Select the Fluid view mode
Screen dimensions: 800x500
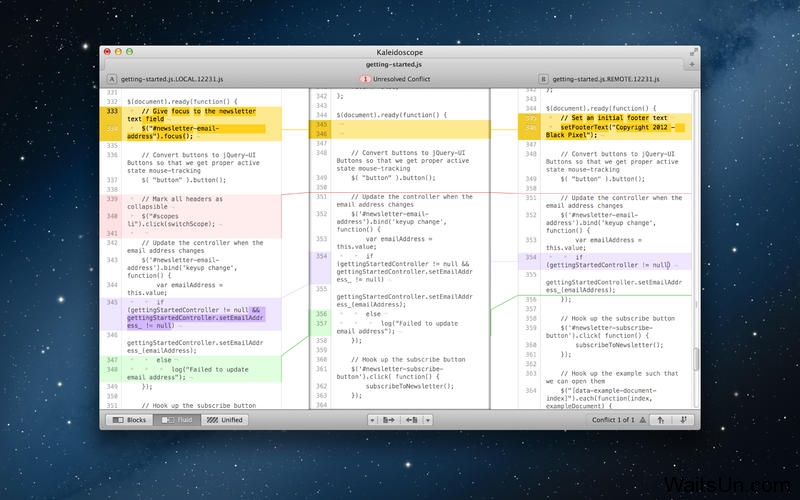coord(176,420)
